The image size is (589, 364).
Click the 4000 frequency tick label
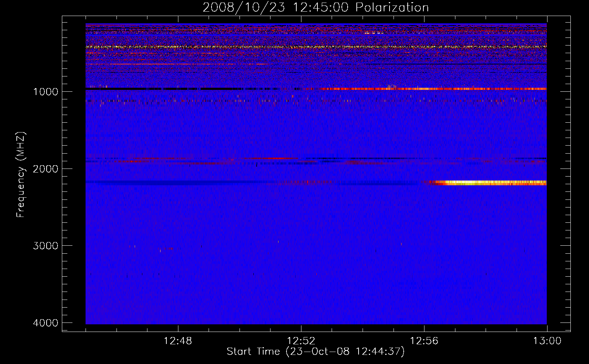tap(46, 323)
